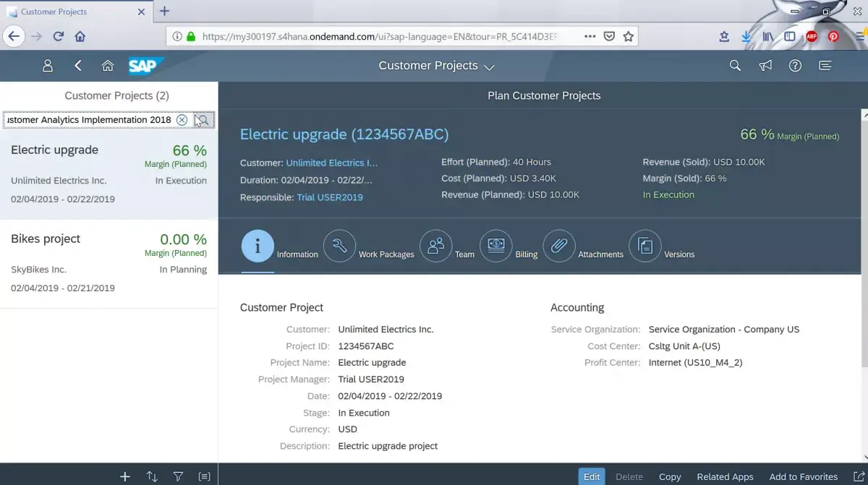Open the browser library icon

click(768, 36)
